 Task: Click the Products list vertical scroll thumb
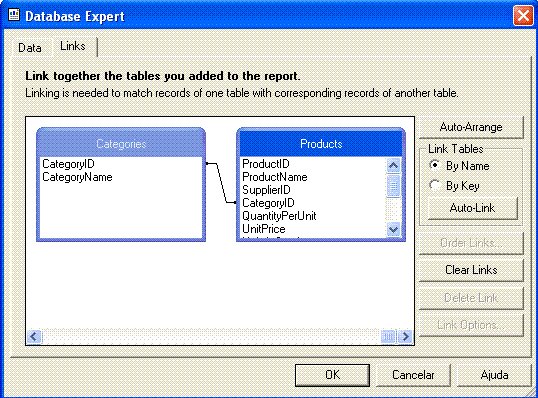(x=393, y=186)
